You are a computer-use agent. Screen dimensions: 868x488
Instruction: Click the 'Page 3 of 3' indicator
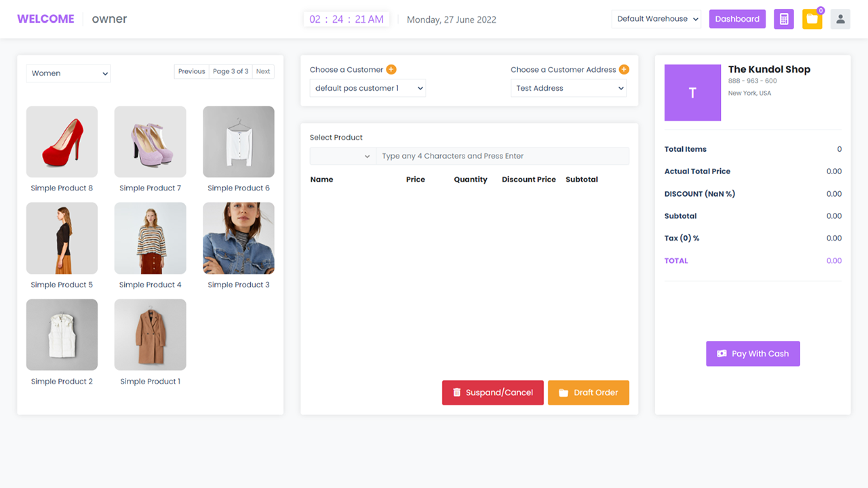point(231,71)
